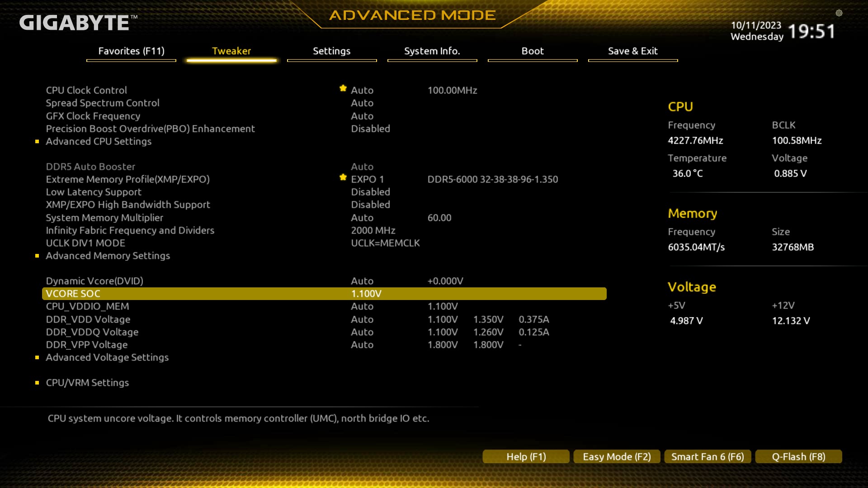Click the settings gear icon near clock
The image size is (868, 488).
click(839, 13)
